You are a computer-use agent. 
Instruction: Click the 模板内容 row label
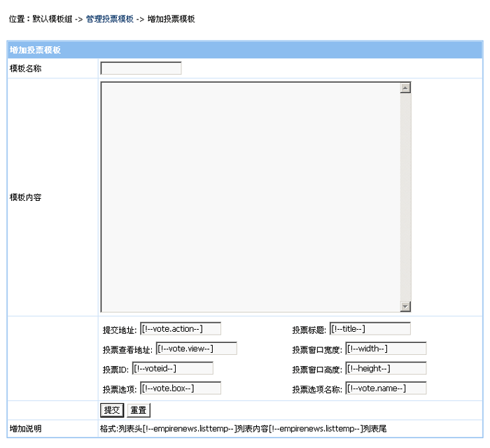25,197
